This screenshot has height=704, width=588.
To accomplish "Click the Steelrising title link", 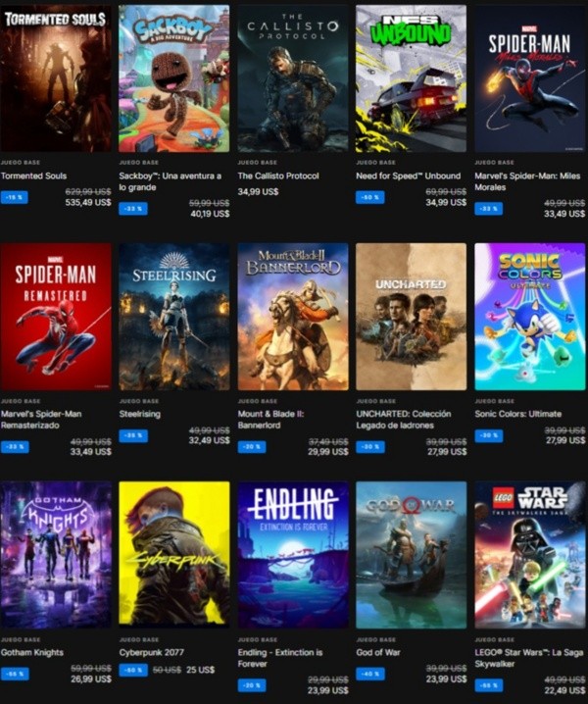I will coord(139,414).
